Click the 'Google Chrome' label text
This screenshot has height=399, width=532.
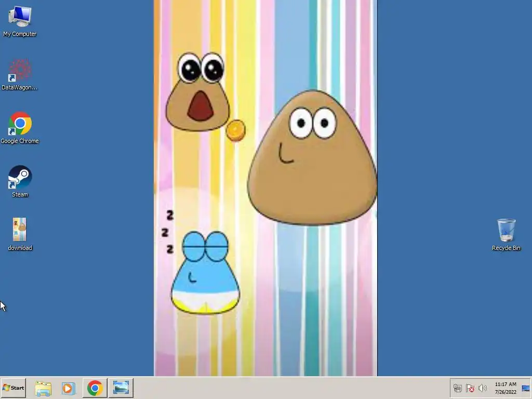click(x=20, y=141)
